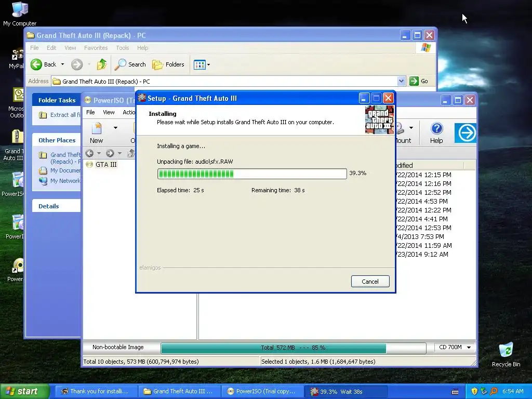Click the Non-bootable Image status label
Viewport: 532px width, 399px height.
(118, 347)
